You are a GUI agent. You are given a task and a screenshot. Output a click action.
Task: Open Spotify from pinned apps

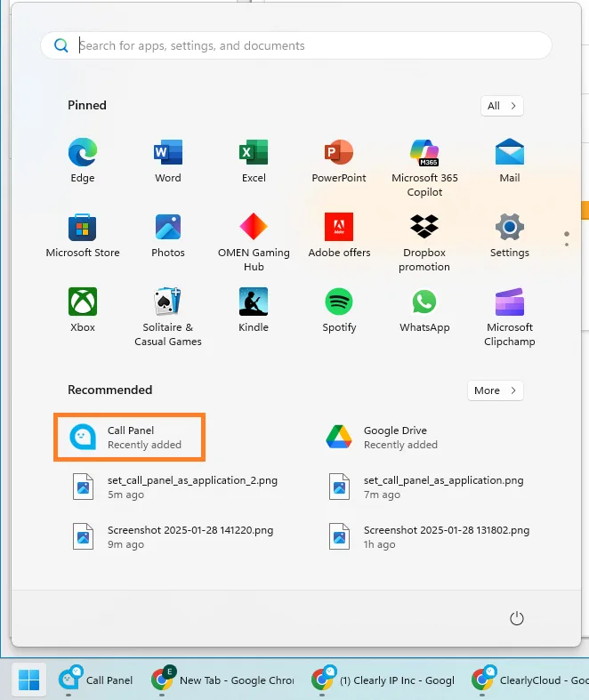(x=339, y=310)
